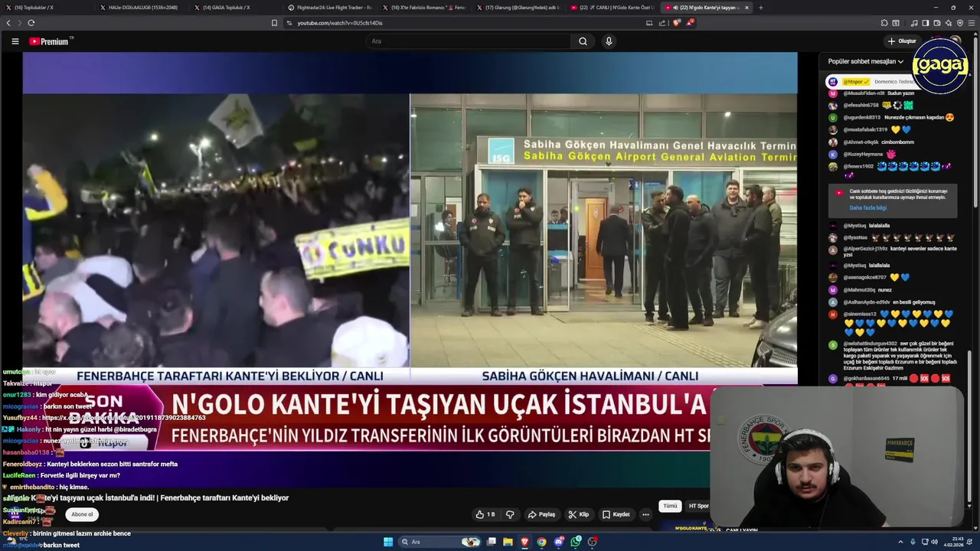The height and width of the screenshot is (551, 980).
Task: Open WhatsApp from the taskbar
Action: click(x=576, y=542)
